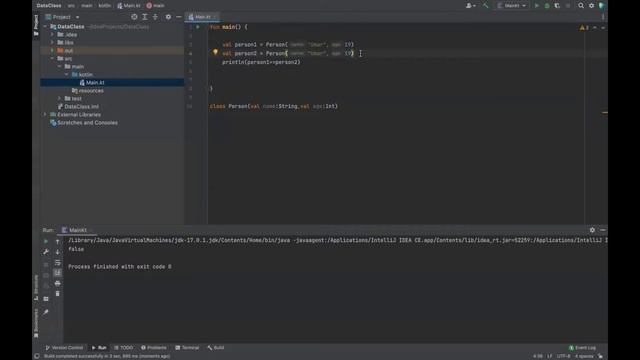This screenshot has height=360, width=640.
Task: Toggle the Project side tab on the left stripe
Action: [x=36, y=25]
